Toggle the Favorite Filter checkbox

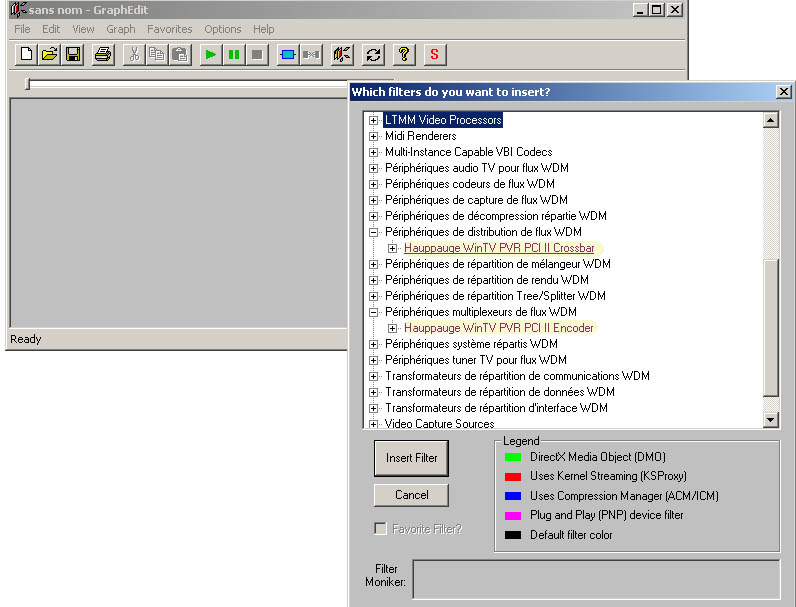pyautogui.click(x=380, y=528)
